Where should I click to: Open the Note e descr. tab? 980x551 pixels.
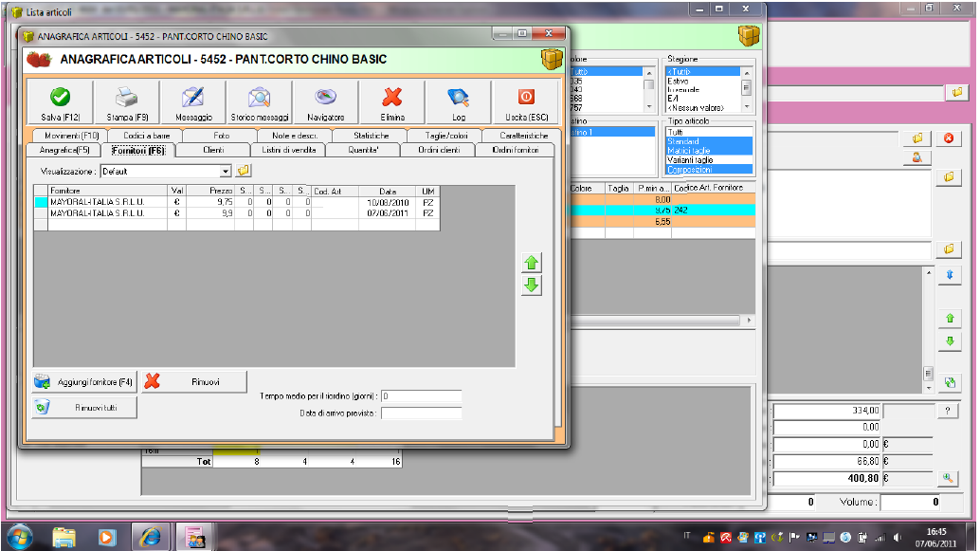pos(295,135)
